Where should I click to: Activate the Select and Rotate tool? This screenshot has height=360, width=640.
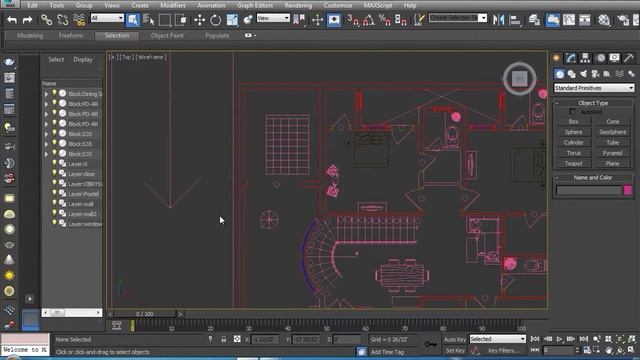point(216,20)
